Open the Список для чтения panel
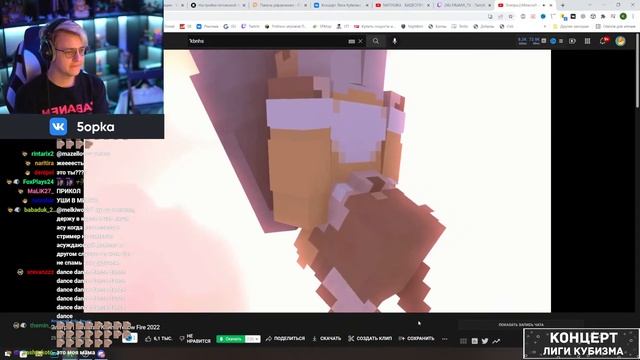This screenshot has width=640, height=360. pos(615,27)
